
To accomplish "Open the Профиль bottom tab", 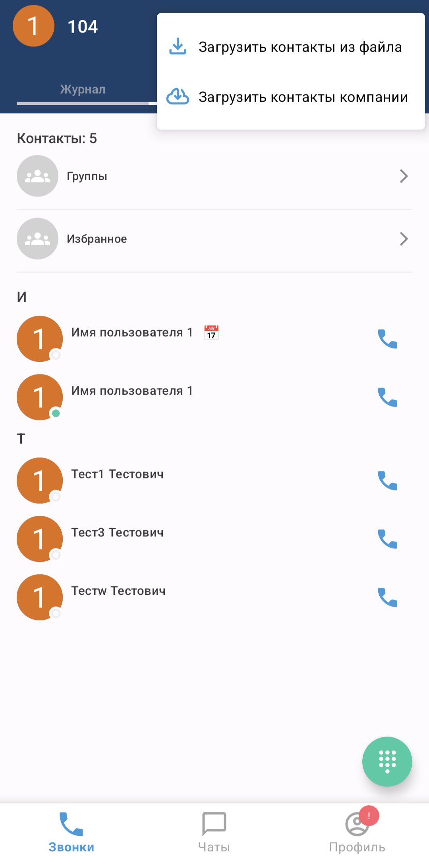I will pos(357,832).
